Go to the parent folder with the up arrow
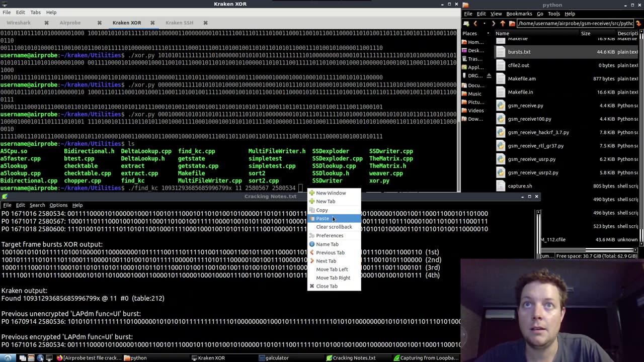644x362 pixels. (502, 24)
